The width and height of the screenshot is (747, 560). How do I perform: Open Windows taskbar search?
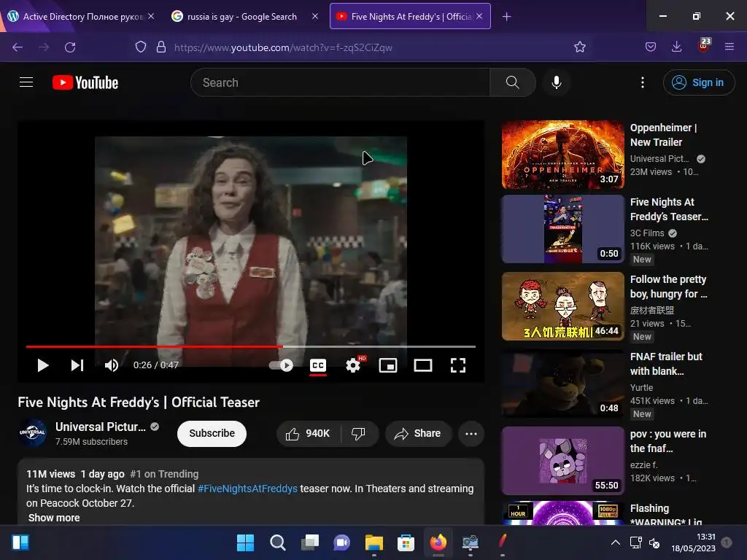[x=278, y=542]
